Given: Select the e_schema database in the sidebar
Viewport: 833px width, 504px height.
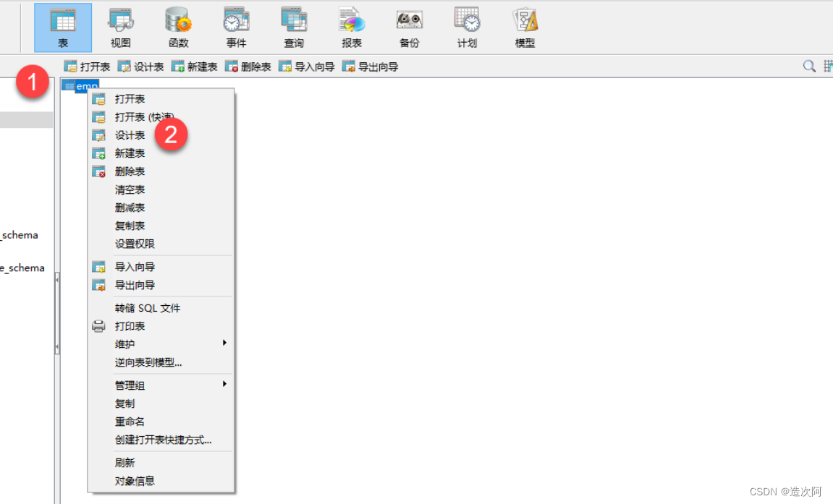Looking at the screenshot, I should pos(22,268).
